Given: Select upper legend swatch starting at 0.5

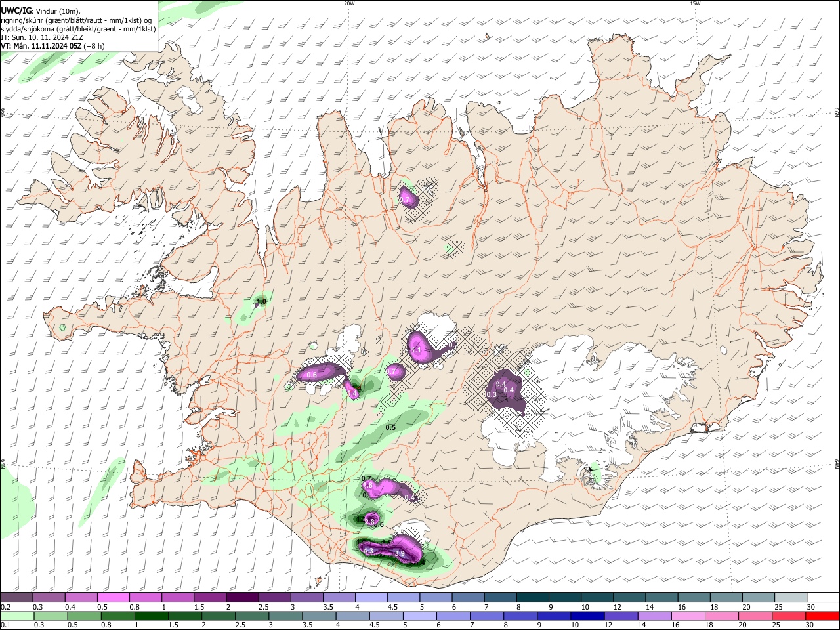Looking at the screenshot, I should click(x=113, y=597).
